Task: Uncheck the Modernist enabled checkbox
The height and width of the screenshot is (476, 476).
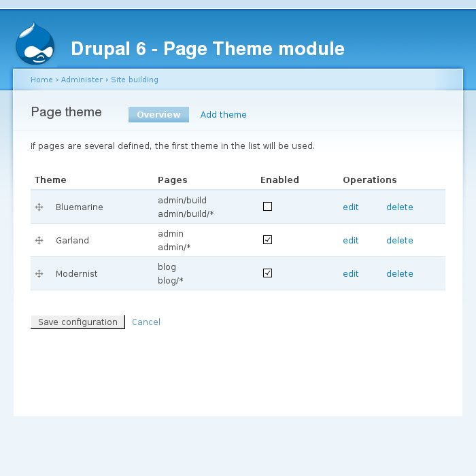Action: pyautogui.click(x=267, y=273)
